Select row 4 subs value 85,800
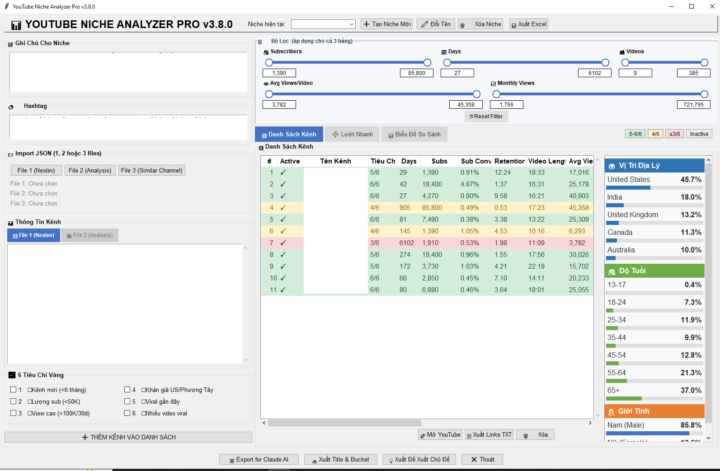This screenshot has width=720, height=471. click(x=432, y=207)
